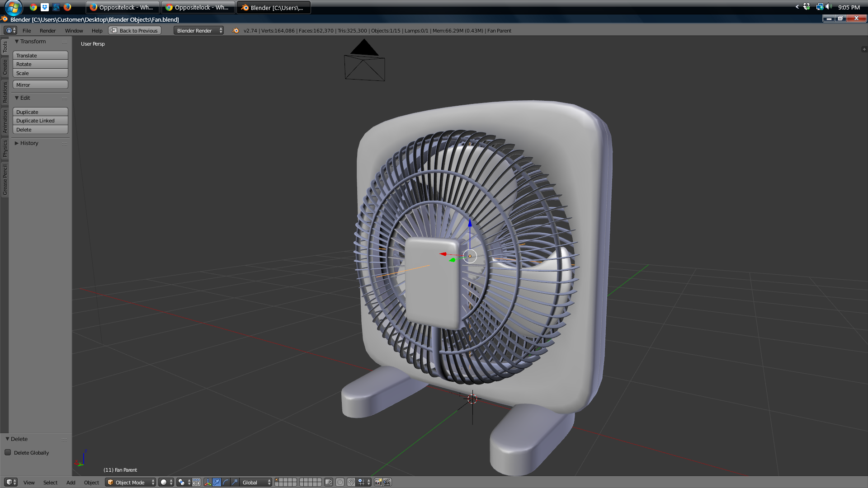The height and width of the screenshot is (488, 868).
Task: Click the Duplicate Linked button
Action: (40, 121)
